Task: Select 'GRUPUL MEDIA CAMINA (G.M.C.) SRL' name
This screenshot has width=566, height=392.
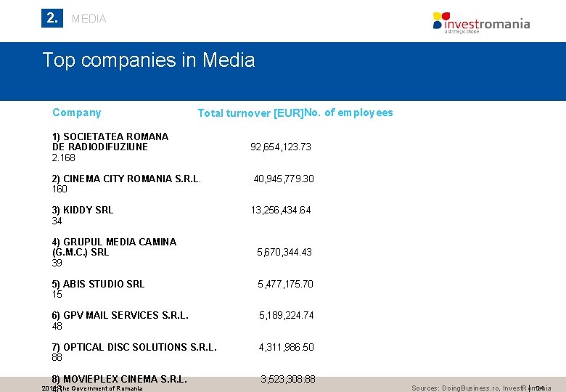Action: [114, 247]
